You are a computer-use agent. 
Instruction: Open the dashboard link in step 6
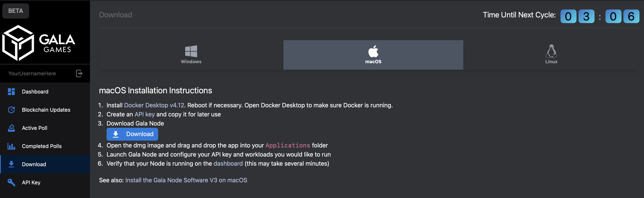tap(228, 164)
